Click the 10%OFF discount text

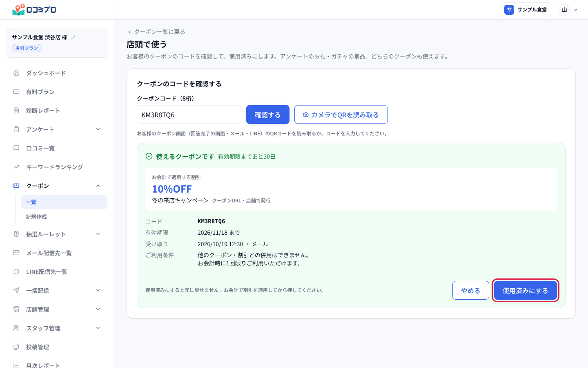(x=172, y=189)
